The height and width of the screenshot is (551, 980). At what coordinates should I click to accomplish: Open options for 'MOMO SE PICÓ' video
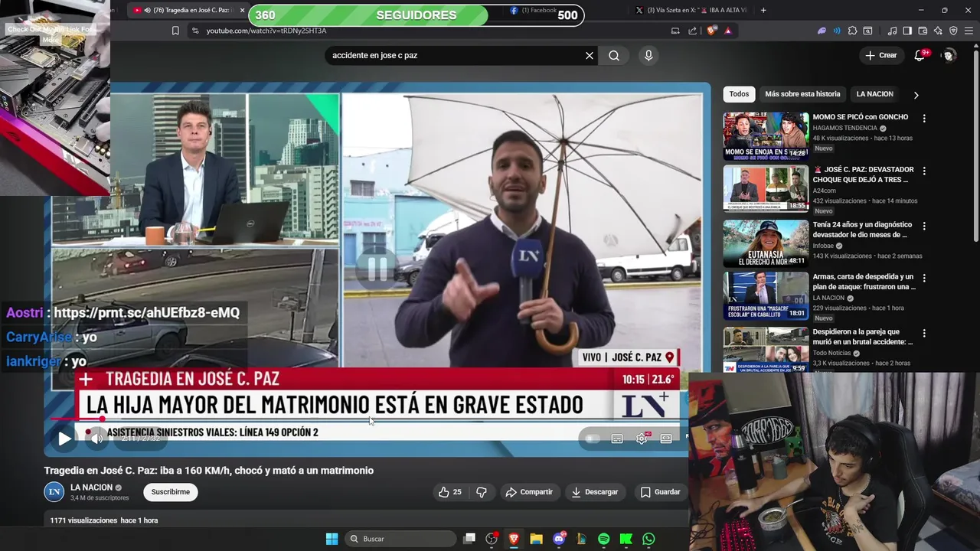tap(924, 119)
